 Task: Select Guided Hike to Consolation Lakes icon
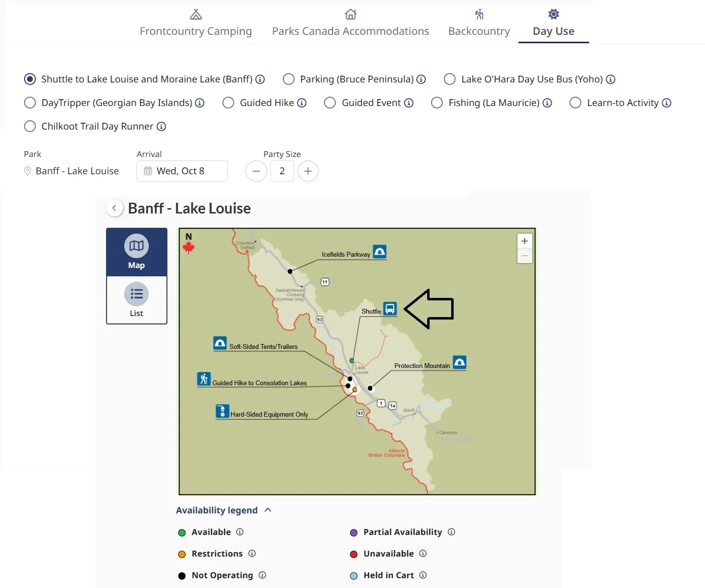204,379
